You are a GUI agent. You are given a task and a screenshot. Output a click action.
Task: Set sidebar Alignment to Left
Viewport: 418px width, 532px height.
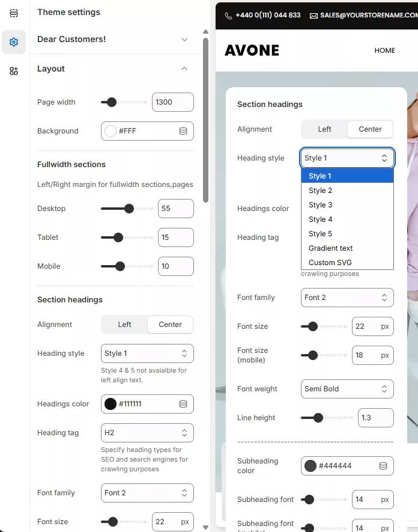124,325
